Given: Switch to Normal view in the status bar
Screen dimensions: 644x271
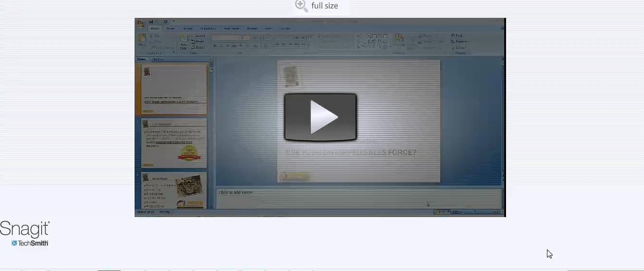Looking at the screenshot, I should [438, 212].
